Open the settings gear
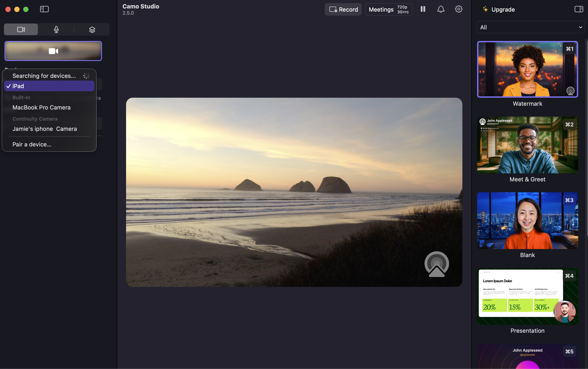 tap(458, 9)
